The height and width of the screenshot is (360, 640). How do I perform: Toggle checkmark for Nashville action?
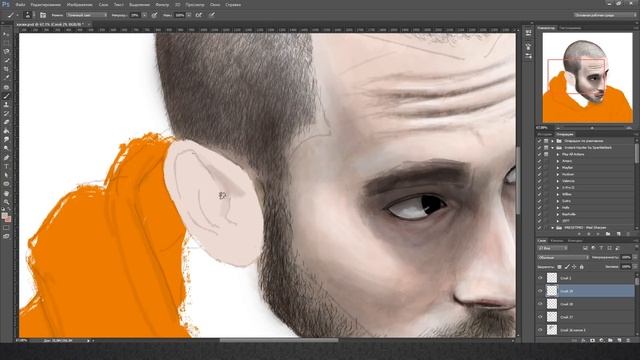pos(539,214)
